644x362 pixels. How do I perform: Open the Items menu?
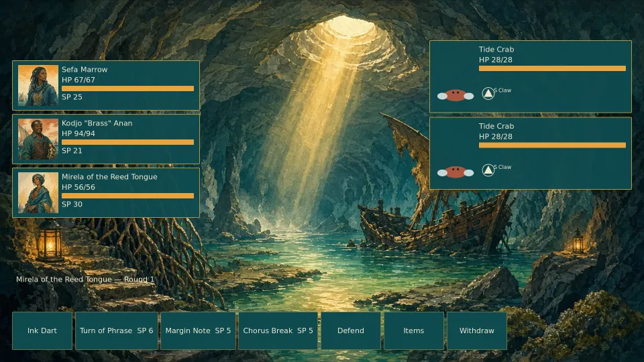[414, 330]
